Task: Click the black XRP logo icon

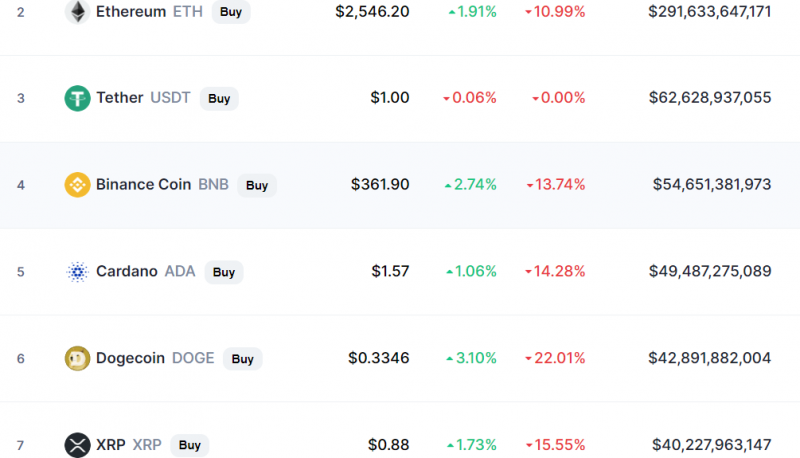Action: point(78,445)
